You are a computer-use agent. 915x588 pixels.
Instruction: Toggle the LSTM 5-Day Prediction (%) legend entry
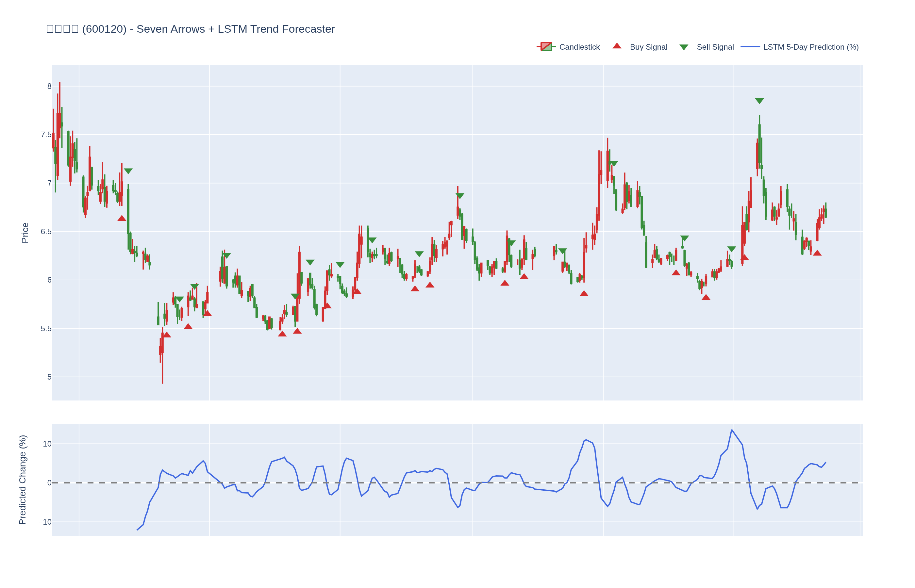(811, 47)
